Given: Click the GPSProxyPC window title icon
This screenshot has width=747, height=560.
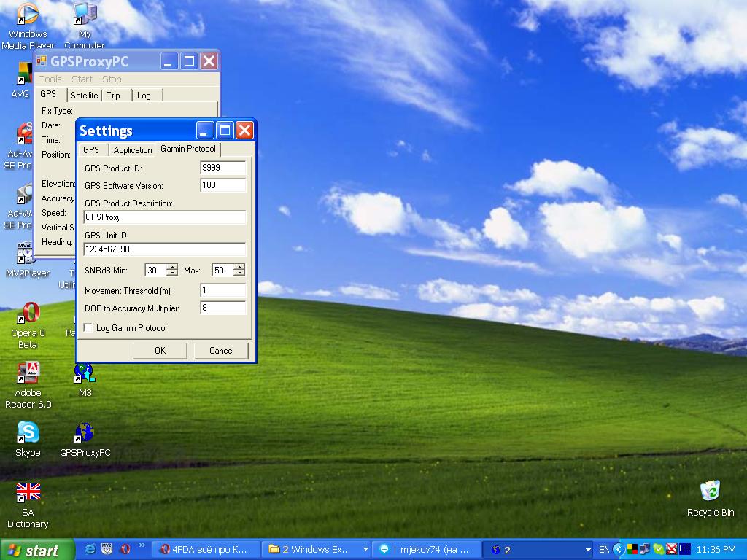Looking at the screenshot, I should point(42,61).
